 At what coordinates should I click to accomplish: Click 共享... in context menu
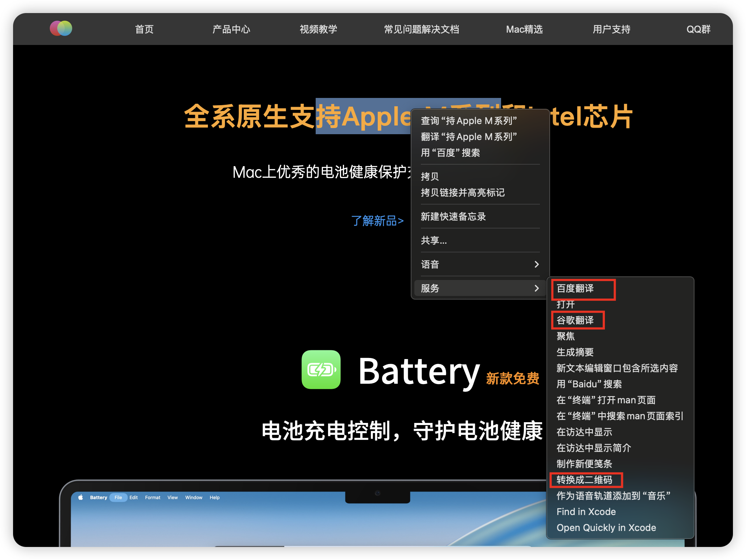point(434,240)
